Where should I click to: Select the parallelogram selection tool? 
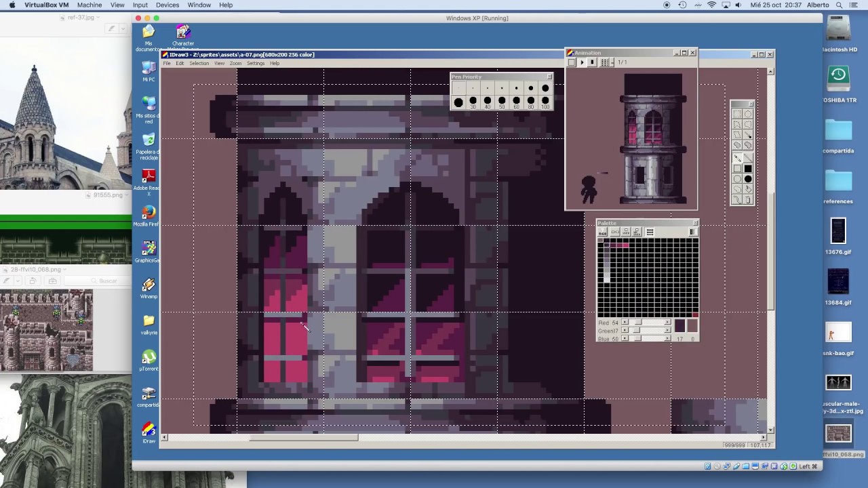(737, 135)
